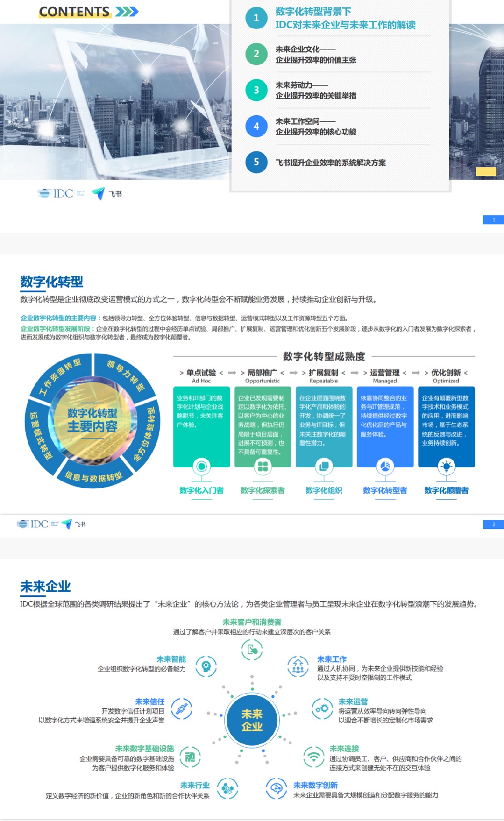Click the 未来信任 heading text
Image resolution: width=504 pixels, height=821 pixels.
click(x=150, y=701)
